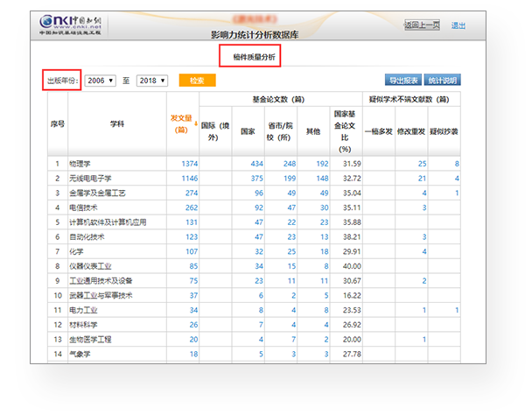Click 物理学 疑似抄袭 count 8

pyautogui.click(x=457, y=164)
